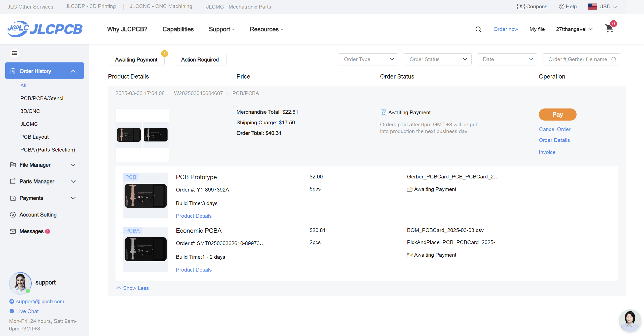Viewport: 644px width, 336px height.
Task: Open the USD currency selector
Action: [602, 7]
